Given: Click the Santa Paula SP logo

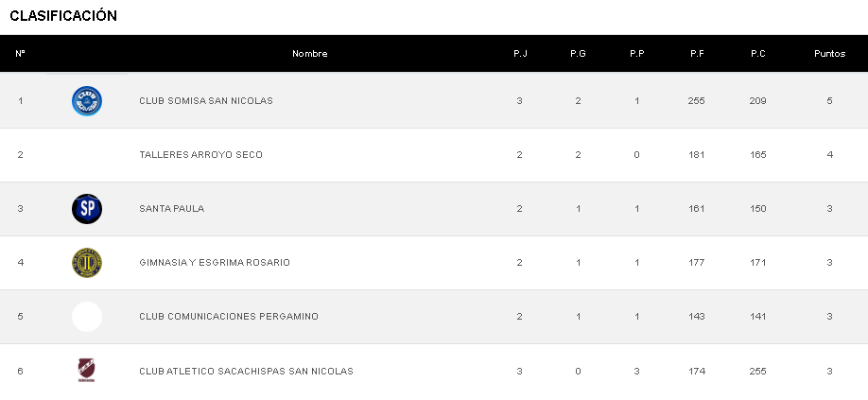Looking at the screenshot, I should (x=87, y=209).
